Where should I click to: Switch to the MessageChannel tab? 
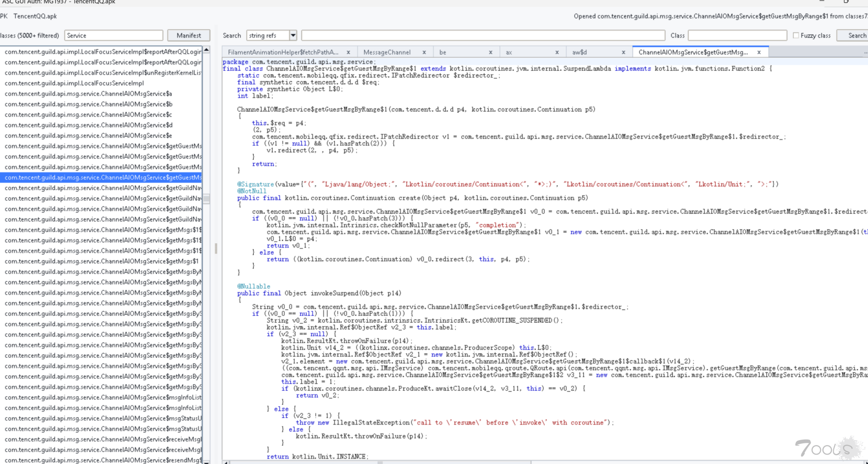pyautogui.click(x=387, y=53)
